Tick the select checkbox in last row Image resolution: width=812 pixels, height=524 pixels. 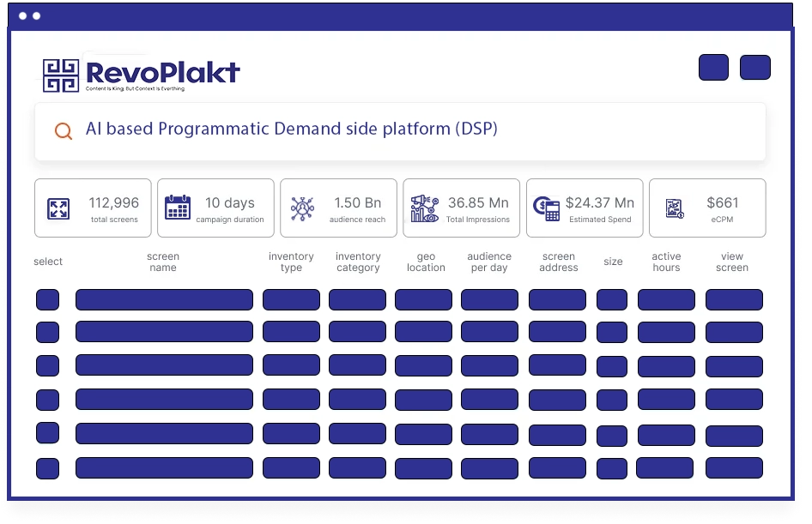tap(47, 468)
